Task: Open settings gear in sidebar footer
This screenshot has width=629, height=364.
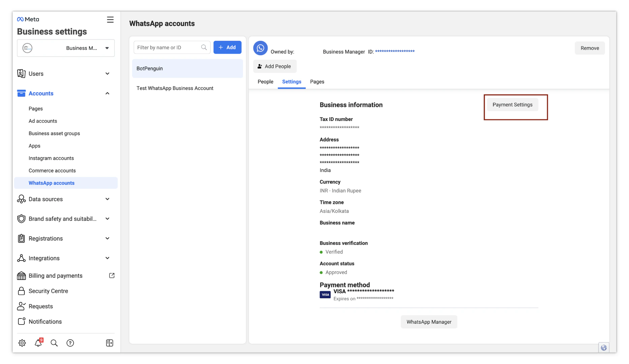Action: click(22, 343)
